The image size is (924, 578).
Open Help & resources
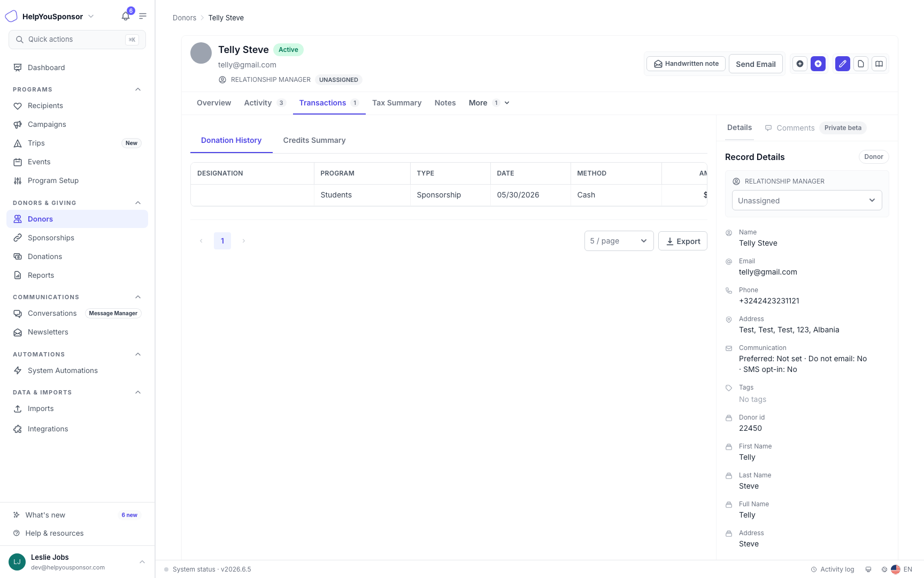77,533
